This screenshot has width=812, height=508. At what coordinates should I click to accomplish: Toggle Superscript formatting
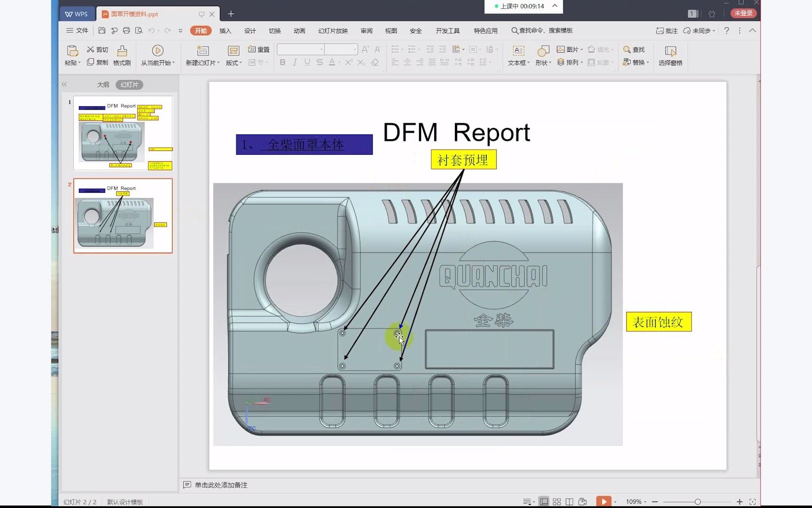click(349, 62)
